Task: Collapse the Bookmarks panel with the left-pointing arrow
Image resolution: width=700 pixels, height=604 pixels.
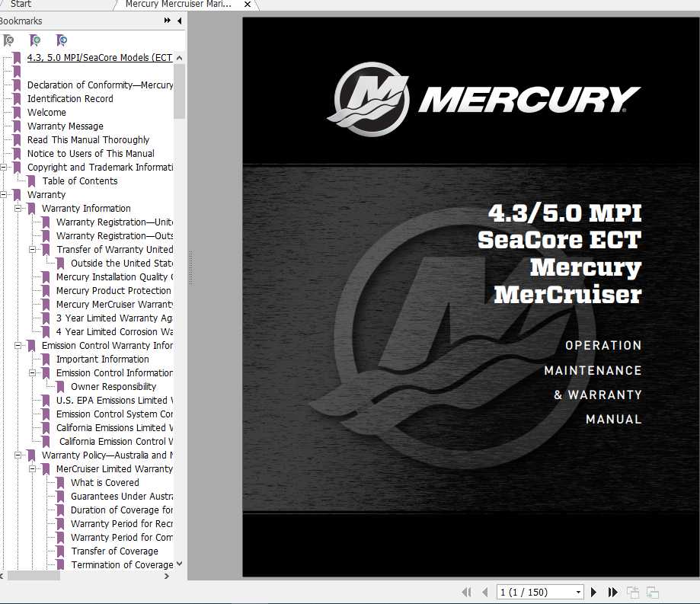Action: click(179, 21)
